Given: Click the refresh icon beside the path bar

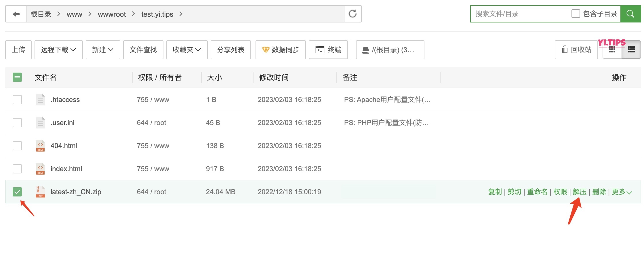Looking at the screenshot, I should 352,14.
